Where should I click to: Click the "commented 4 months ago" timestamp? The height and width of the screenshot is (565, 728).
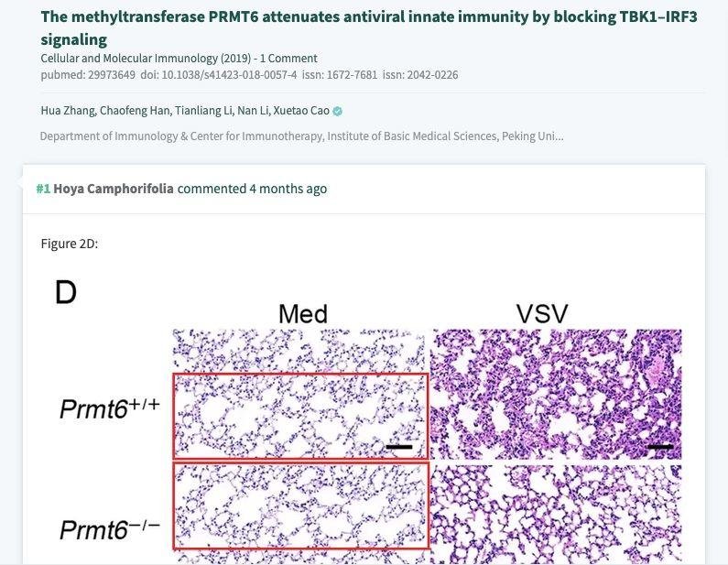click(x=252, y=189)
